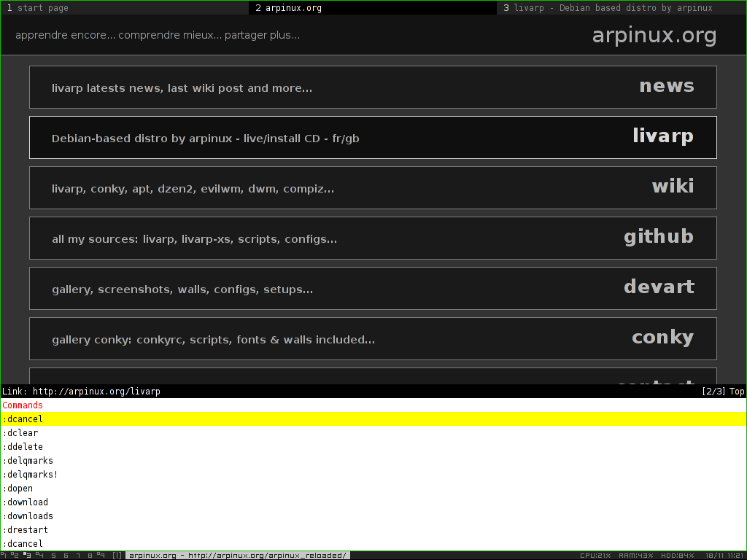Pick the :downloads command

click(x=373, y=516)
